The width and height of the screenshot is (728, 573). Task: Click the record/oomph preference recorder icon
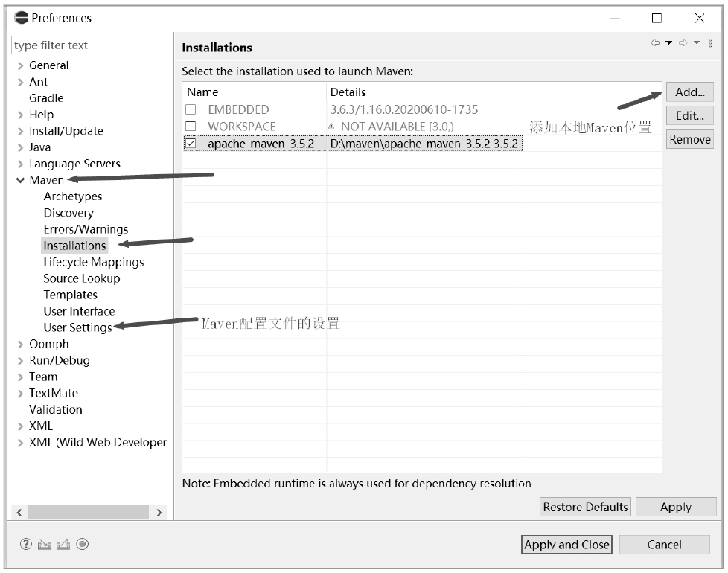[82, 545]
